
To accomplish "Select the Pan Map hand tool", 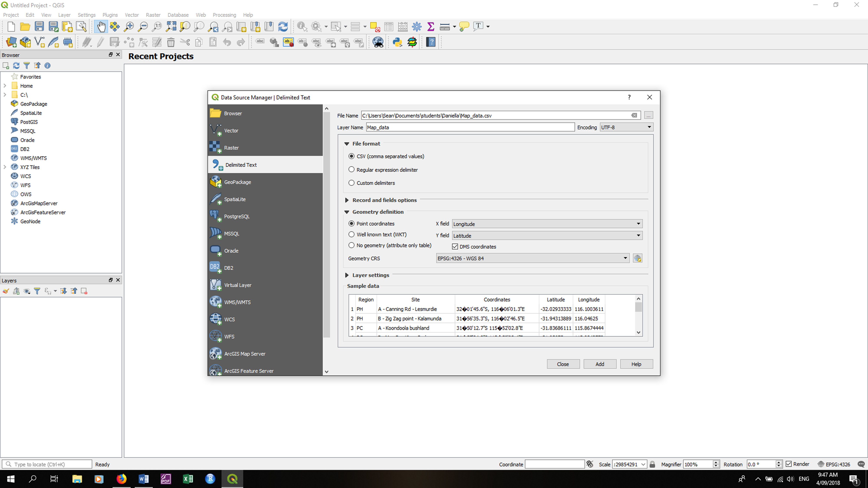I will click(x=101, y=26).
